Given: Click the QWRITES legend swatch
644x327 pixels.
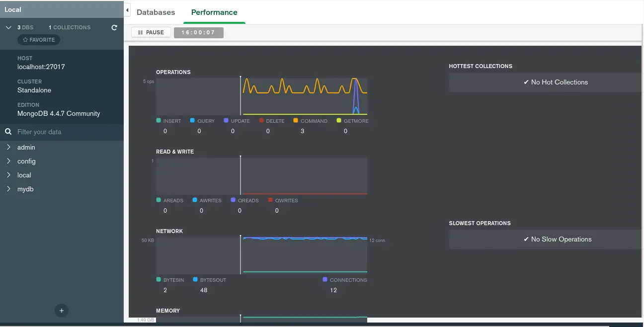Looking at the screenshot, I should 270,200.
